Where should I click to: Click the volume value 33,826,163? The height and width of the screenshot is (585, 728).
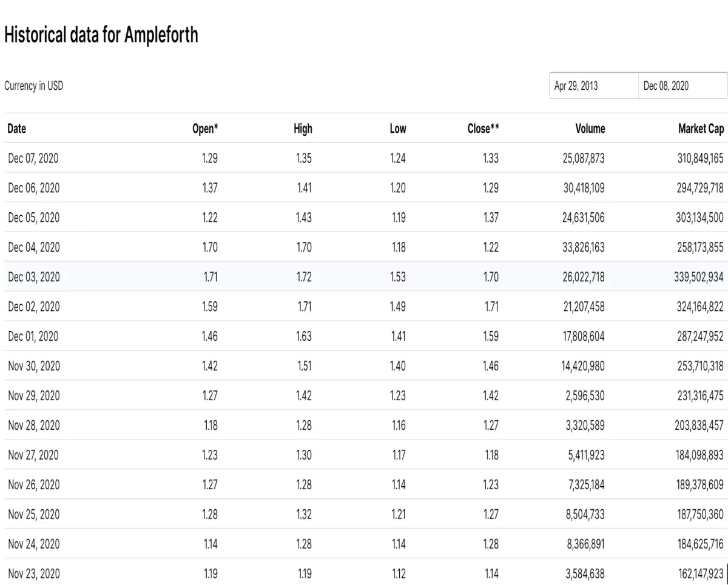click(584, 247)
